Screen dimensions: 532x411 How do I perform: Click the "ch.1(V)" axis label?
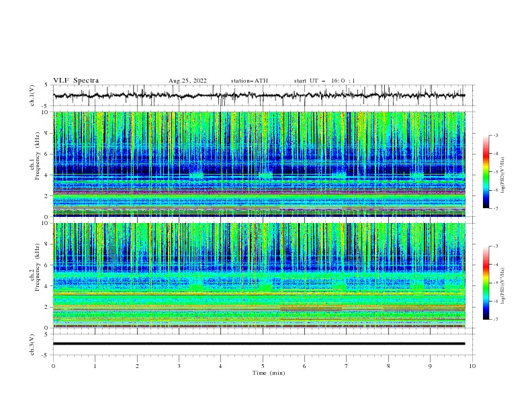(x=32, y=95)
